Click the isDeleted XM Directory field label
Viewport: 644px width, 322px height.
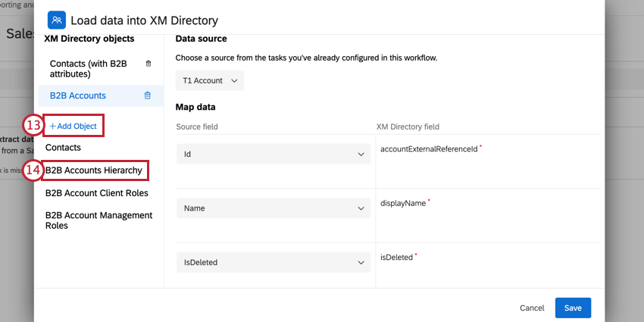pos(396,258)
